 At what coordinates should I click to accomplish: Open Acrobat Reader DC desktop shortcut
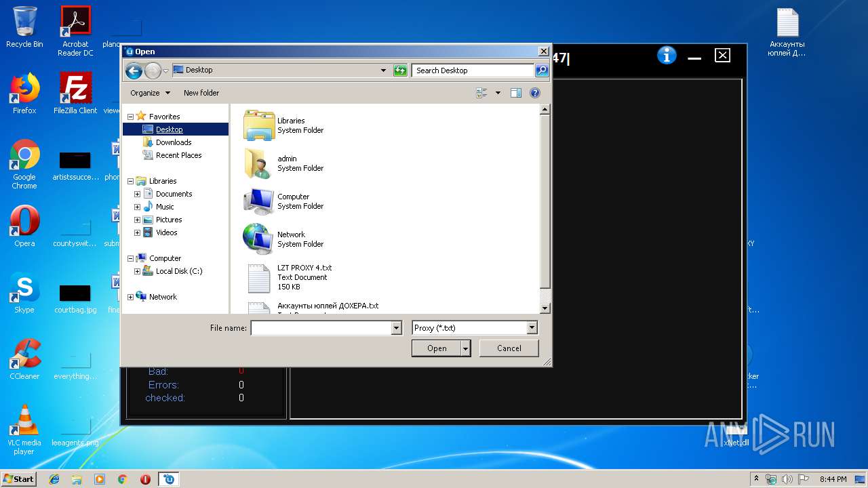[x=75, y=31]
